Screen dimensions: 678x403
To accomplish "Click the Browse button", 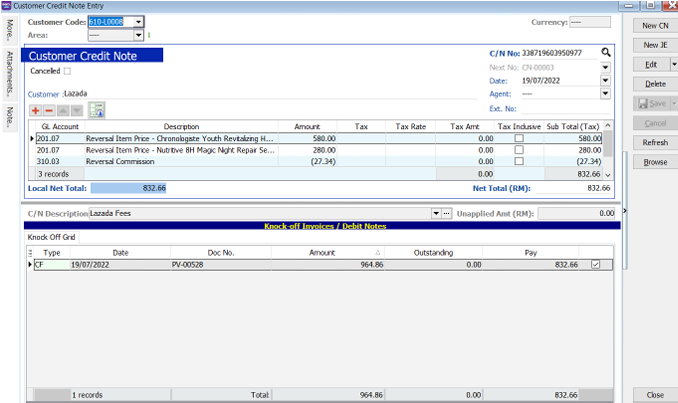I will coord(655,162).
